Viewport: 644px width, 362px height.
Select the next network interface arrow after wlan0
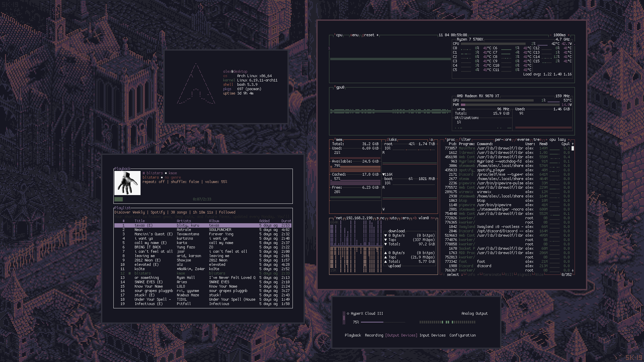[433, 218]
